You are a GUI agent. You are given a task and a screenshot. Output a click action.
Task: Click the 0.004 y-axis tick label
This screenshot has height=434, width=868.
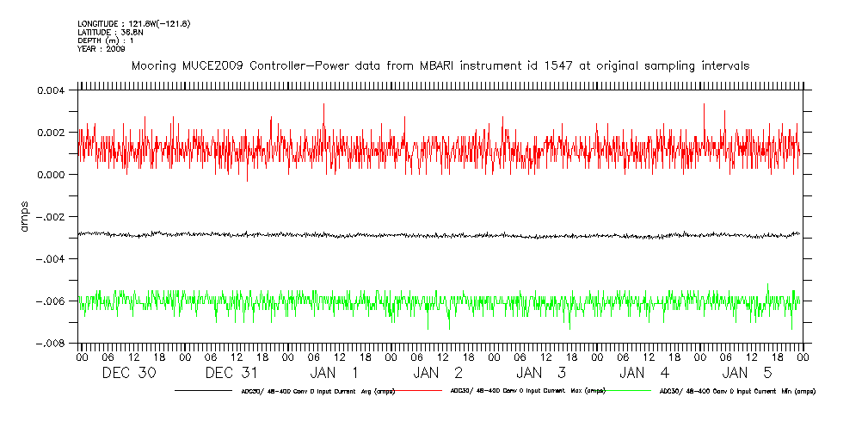[x=56, y=90]
